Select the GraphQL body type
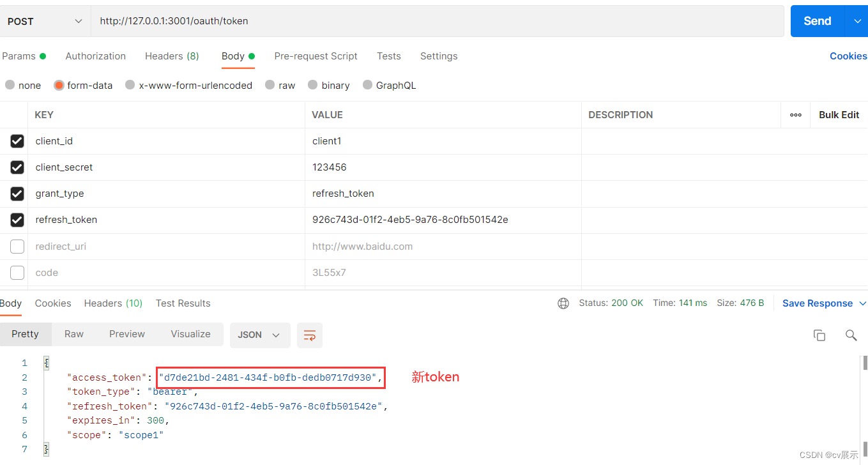 point(367,85)
